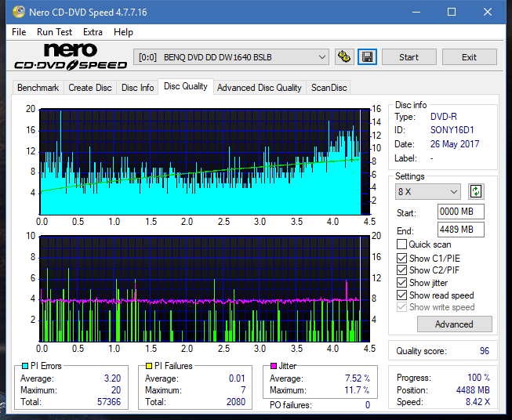The height and width of the screenshot is (420, 512).
Task: Click the PI Failures lower graph
Action: tap(205, 289)
